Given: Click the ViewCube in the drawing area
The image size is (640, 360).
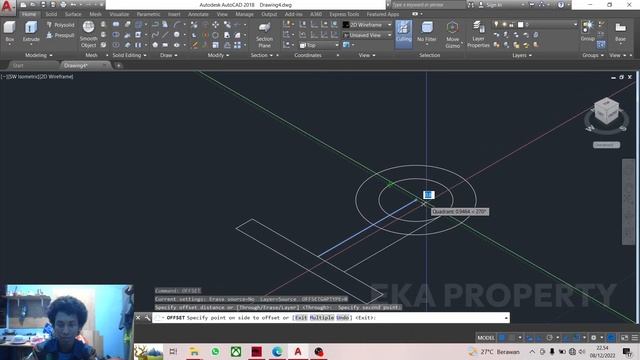Looking at the screenshot, I should point(607,111).
